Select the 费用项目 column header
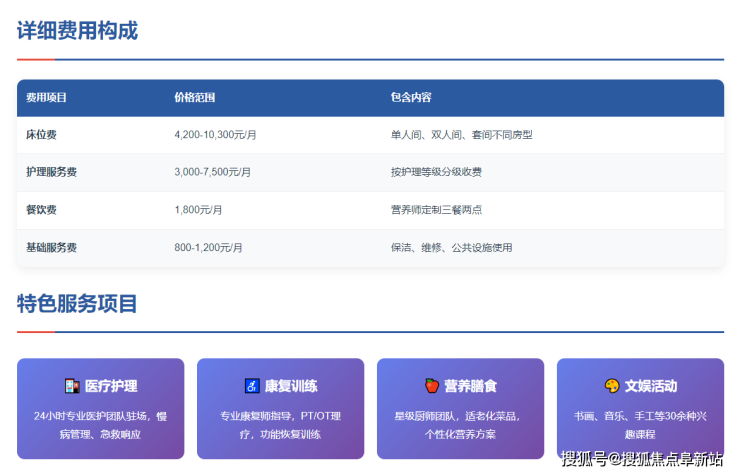The height and width of the screenshot is (475, 740). point(46,98)
